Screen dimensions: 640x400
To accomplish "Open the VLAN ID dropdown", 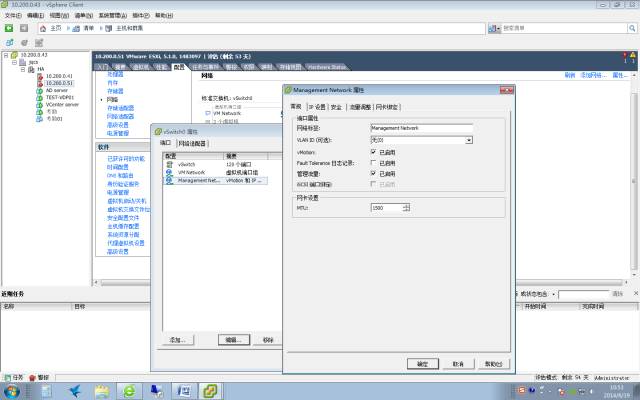I will point(469,140).
